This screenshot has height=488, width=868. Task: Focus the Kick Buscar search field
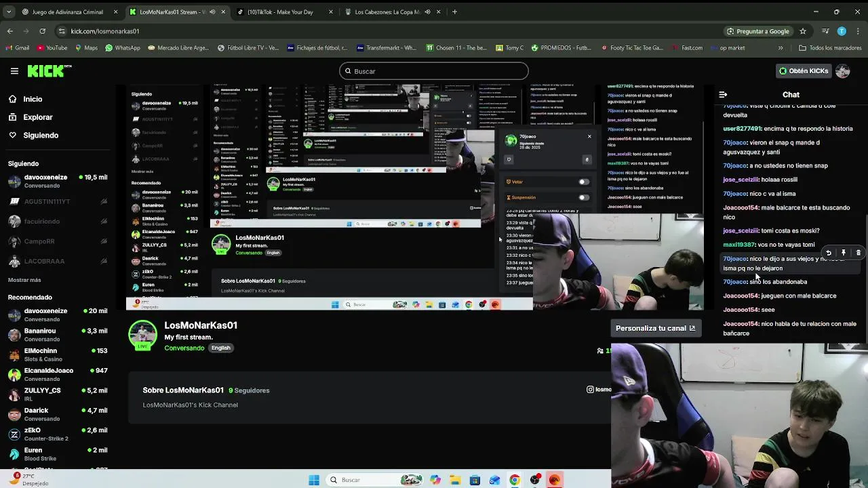[434, 71]
